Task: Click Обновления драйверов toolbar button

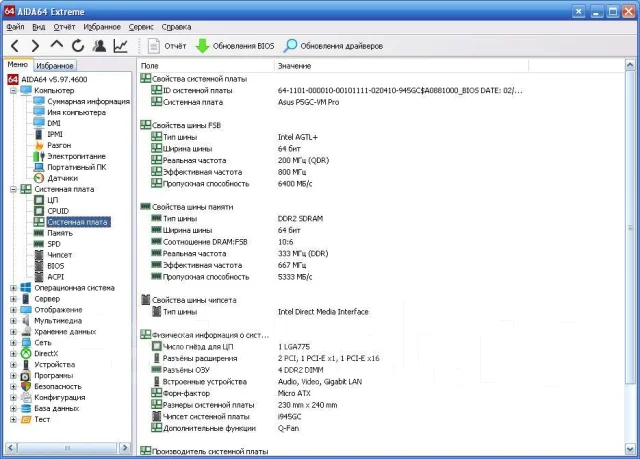Action: click(x=333, y=46)
